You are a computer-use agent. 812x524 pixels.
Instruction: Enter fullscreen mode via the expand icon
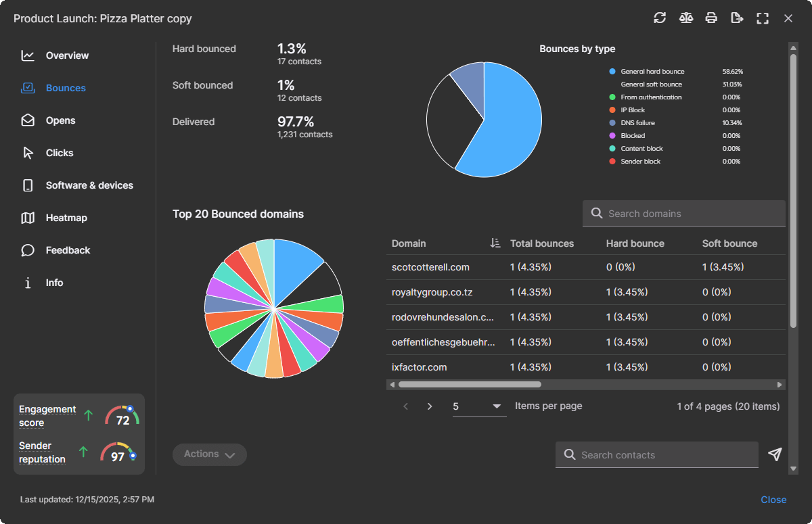point(762,18)
